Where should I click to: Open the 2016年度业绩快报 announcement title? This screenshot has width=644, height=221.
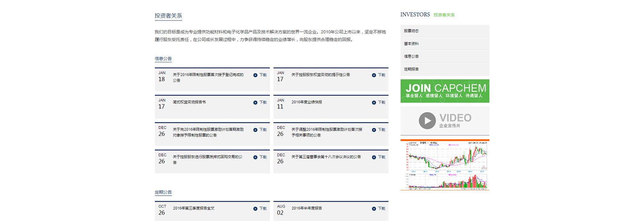coord(307,102)
